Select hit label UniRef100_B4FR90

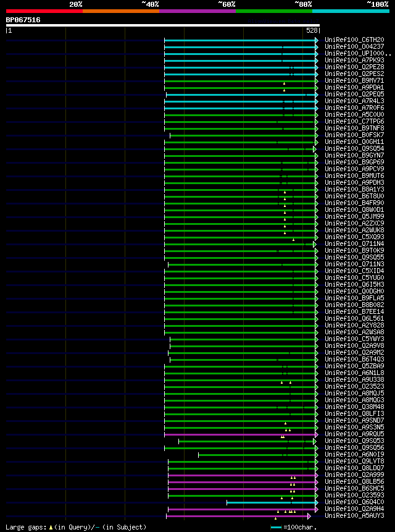tap(354, 203)
